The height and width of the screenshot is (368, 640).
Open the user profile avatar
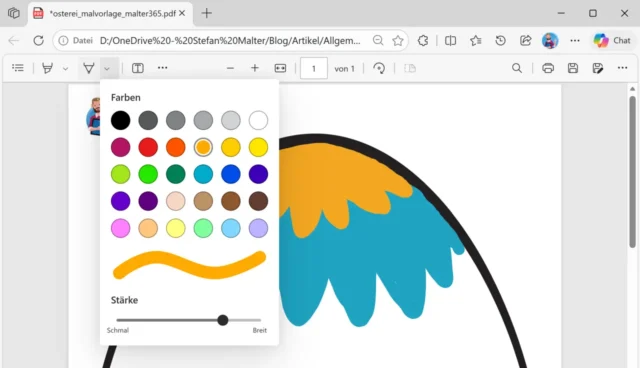pos(550,40)
